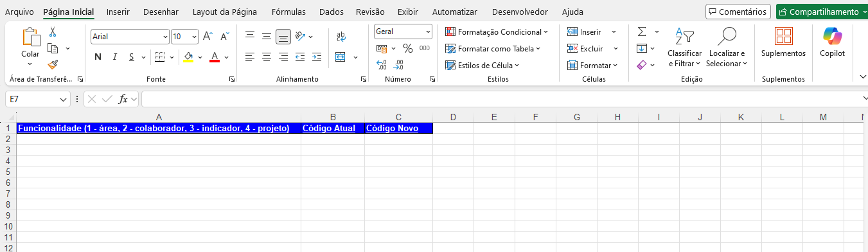Open Formatação Condicional dropdown

tap(497, 32)
